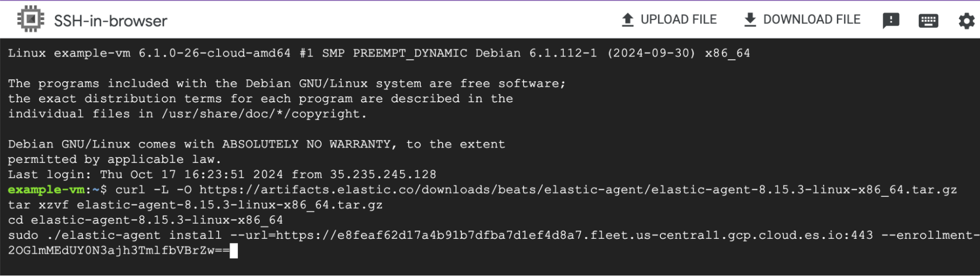Open the settings gear menu
The height and width of the screenshot is (276, 980).
pos(966,21)
